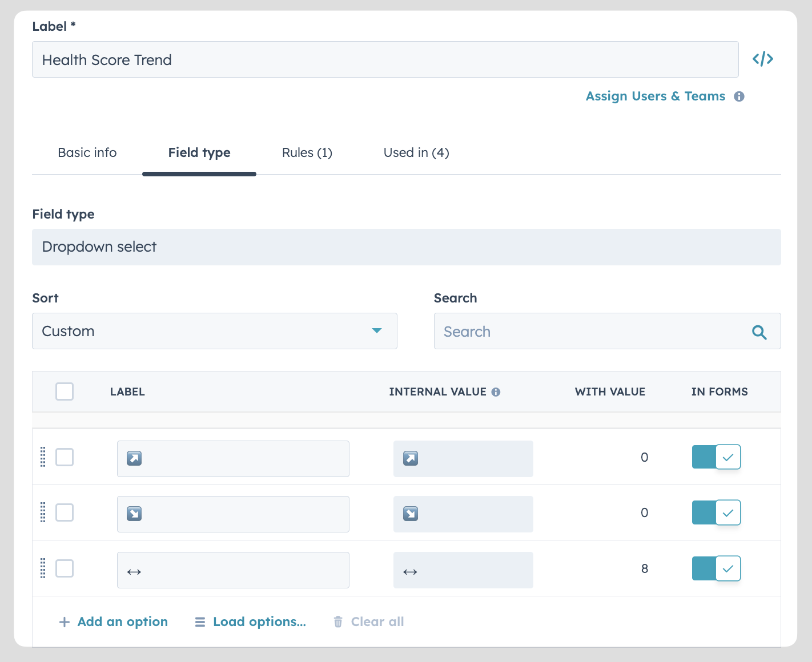Click the list icon beside Load options

[200, 622]
